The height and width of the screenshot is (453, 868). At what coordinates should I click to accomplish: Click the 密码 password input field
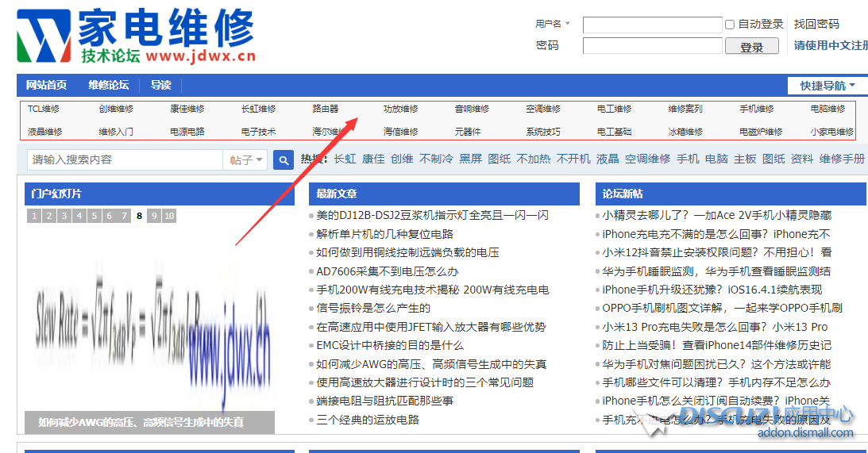tap(652, 46)
